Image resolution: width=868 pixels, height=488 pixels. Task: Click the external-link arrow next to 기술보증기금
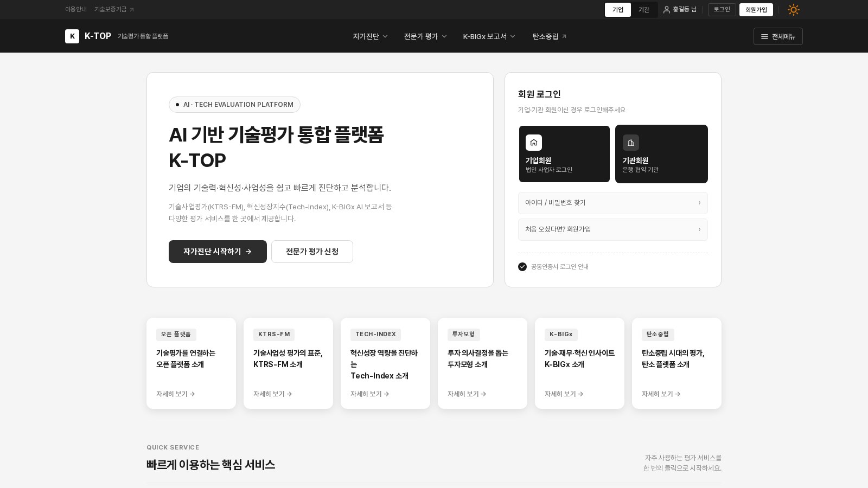[x=132, y=10]
